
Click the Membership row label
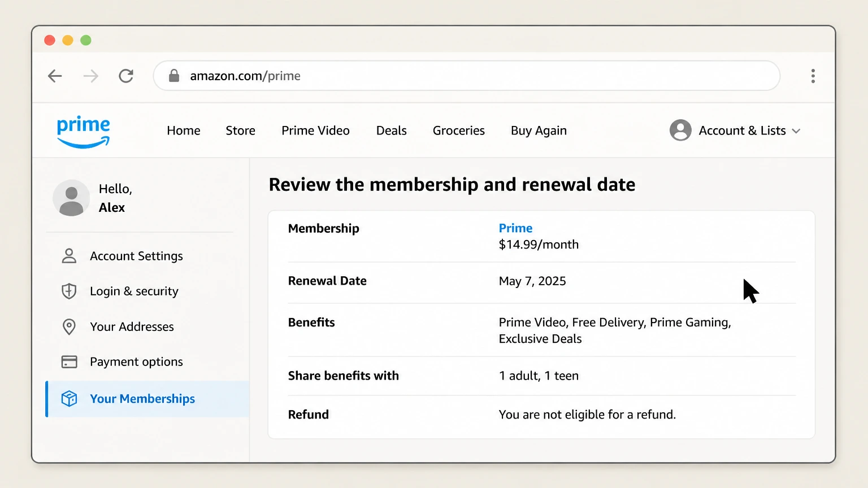point(324,229)
